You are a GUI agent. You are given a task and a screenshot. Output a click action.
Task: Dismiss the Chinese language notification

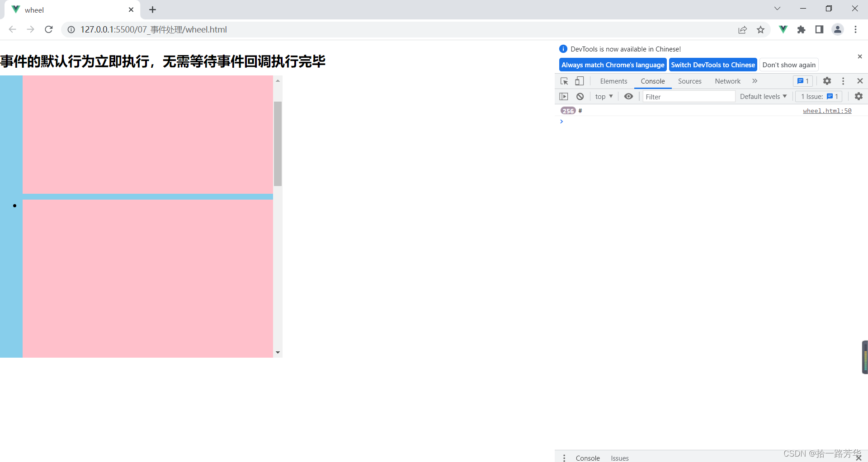(860, 56)
